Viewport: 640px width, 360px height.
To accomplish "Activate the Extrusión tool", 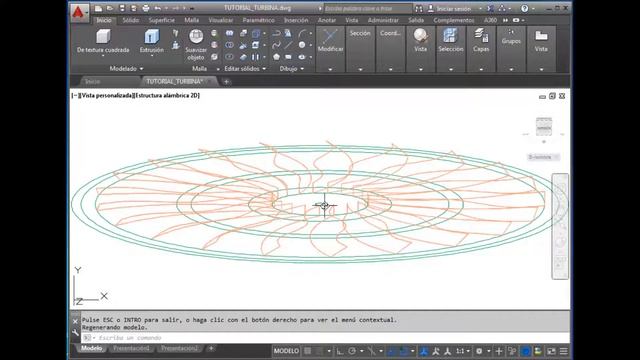I will pyautogui.click(x=151, y=41).
